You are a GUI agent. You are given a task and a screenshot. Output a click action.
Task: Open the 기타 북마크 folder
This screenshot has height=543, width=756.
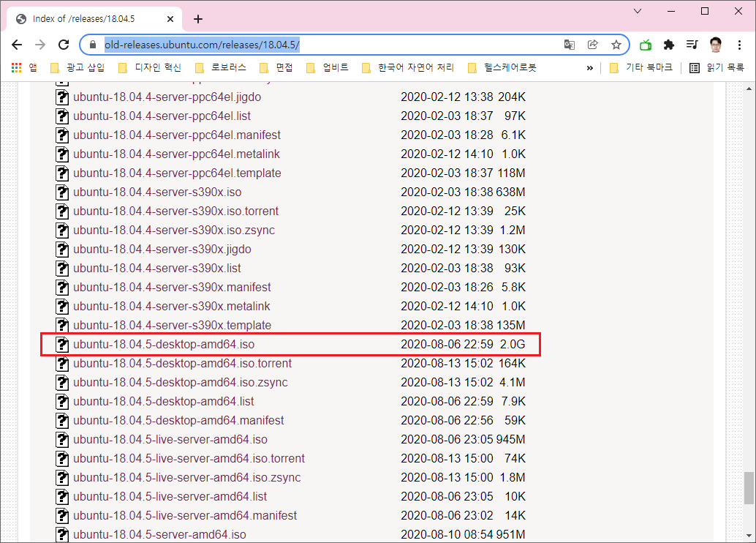coord(641,67)
